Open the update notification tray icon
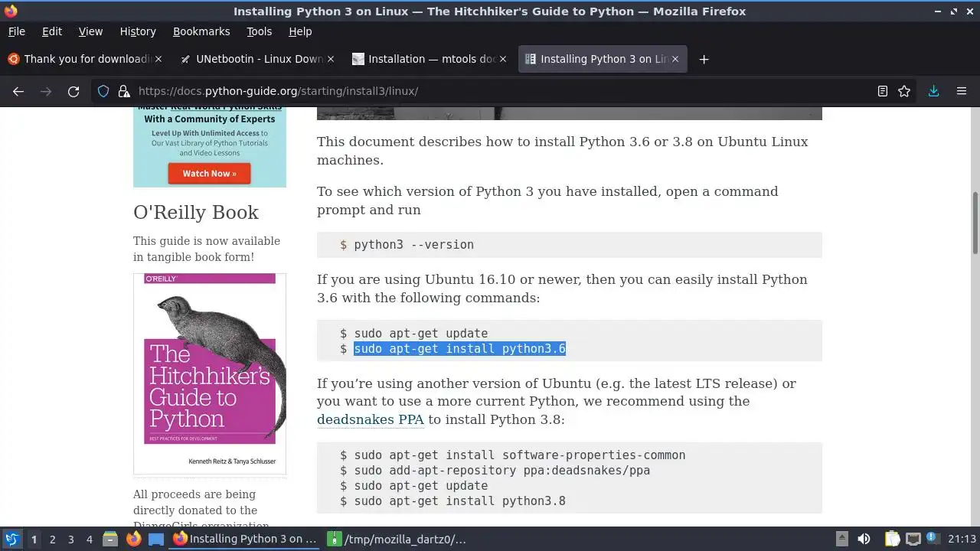980x551 pixels. pyautogui.click(x=933, y=539)
